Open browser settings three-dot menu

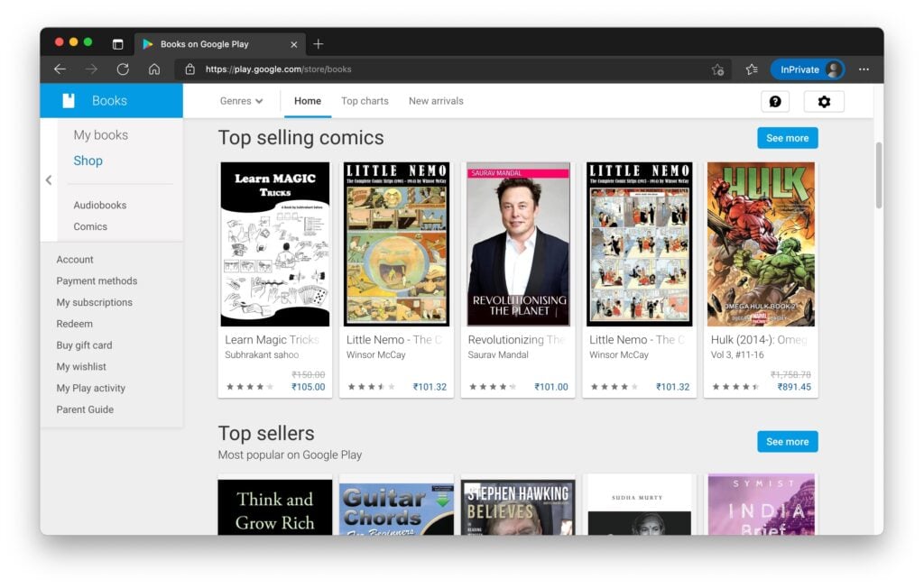864,69
